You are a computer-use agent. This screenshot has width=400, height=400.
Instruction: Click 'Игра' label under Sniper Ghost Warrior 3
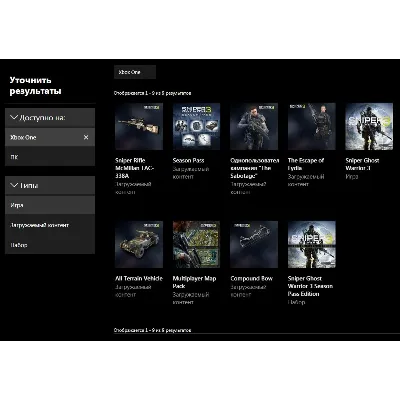(x=352, y=177)
